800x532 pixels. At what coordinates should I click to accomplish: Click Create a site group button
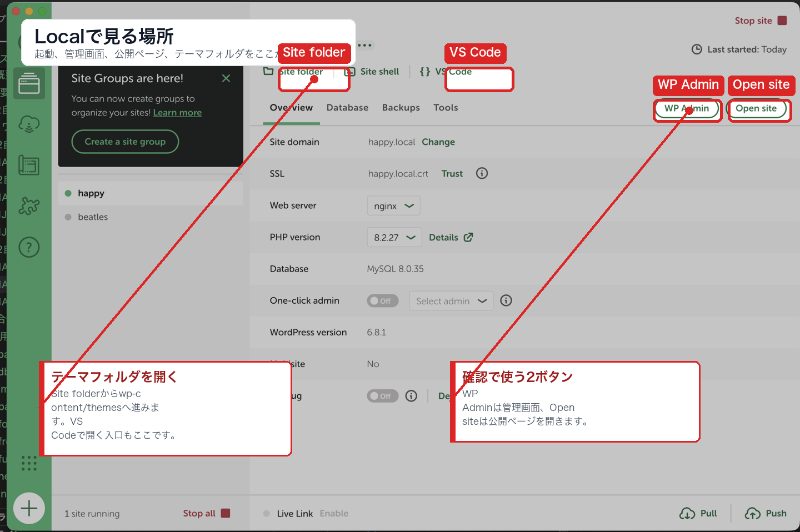coord(125,142)
